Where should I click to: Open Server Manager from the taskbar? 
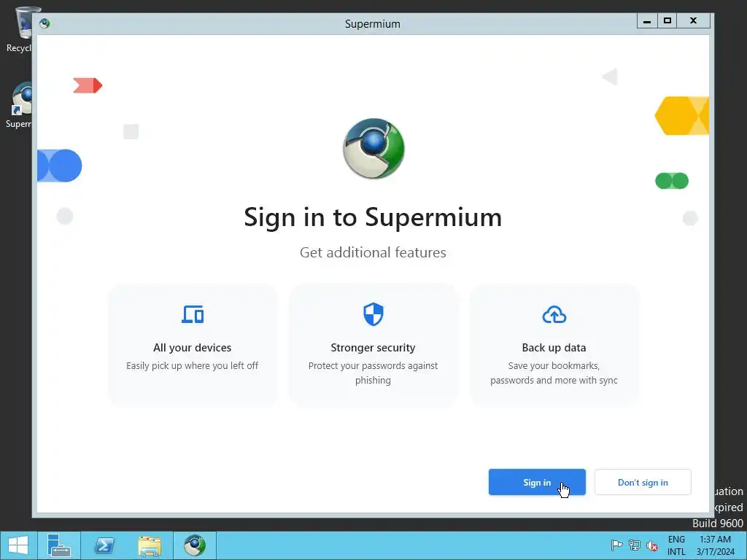pos(59,545)
